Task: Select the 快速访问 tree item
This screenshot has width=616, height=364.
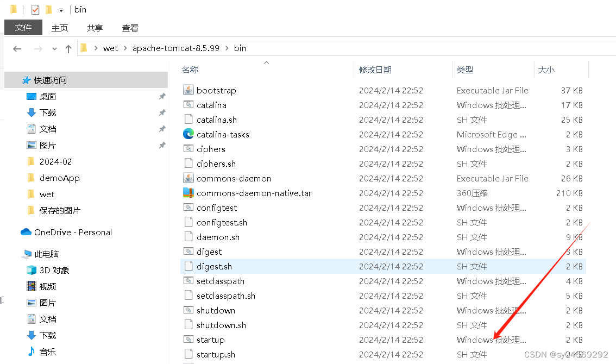Action: pyautogui.click(x=86, y=80)
